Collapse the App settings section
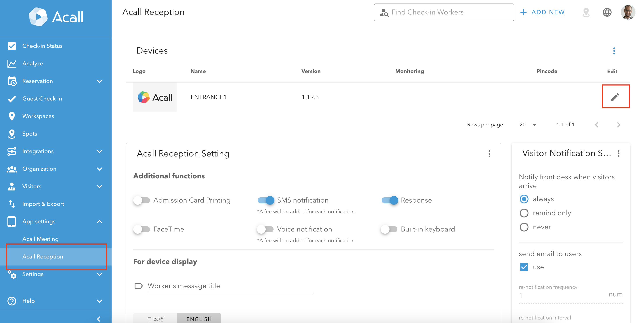This screenshot has height=323, width=644. click(100, 221)
